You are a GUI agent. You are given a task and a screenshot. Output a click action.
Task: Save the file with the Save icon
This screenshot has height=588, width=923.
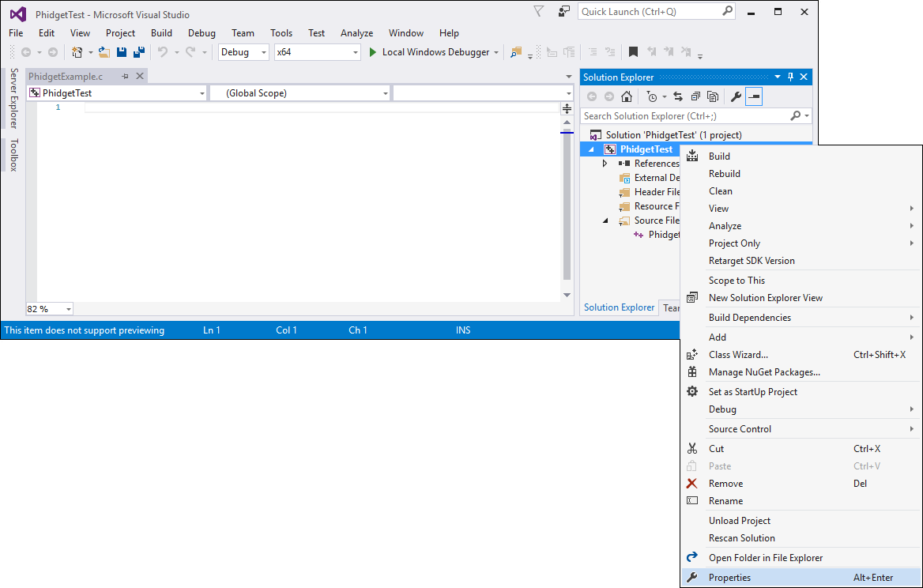pyautogui.click(x=121, y=52)
